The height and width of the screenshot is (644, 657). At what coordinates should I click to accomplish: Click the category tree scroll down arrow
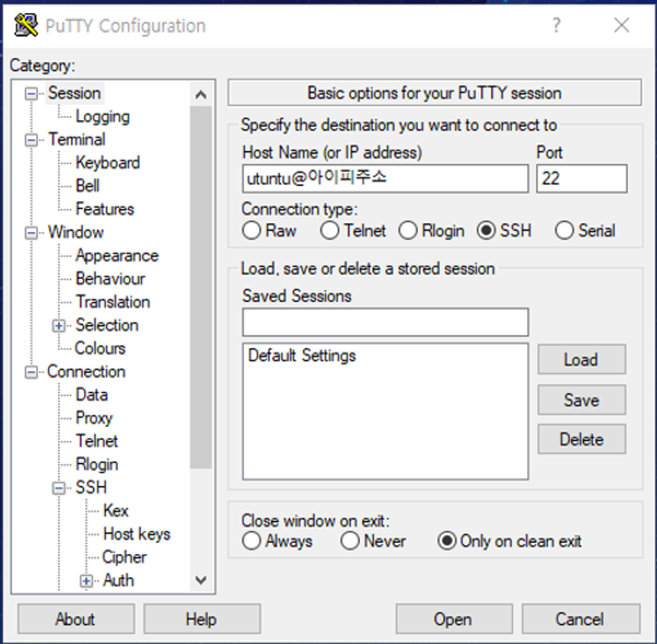tap(201, 580)
